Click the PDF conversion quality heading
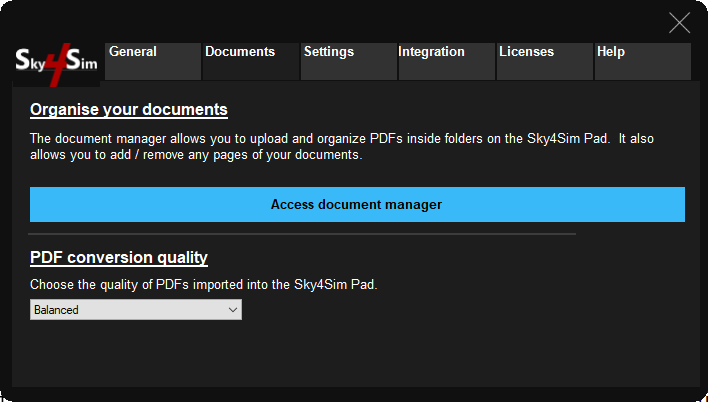This screenshot has height=402, width=708. (x=119, y=257)
